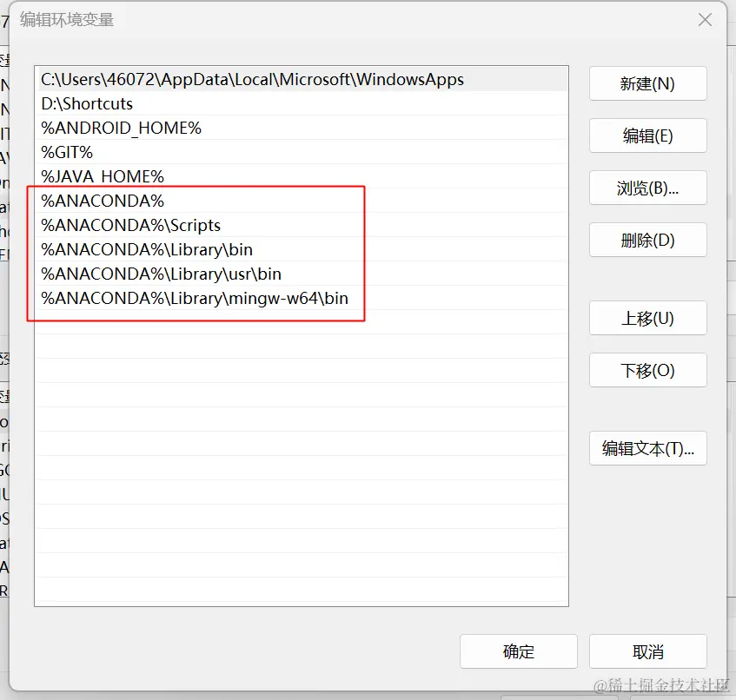Select the plain %ANACONDA% entry

302,201
